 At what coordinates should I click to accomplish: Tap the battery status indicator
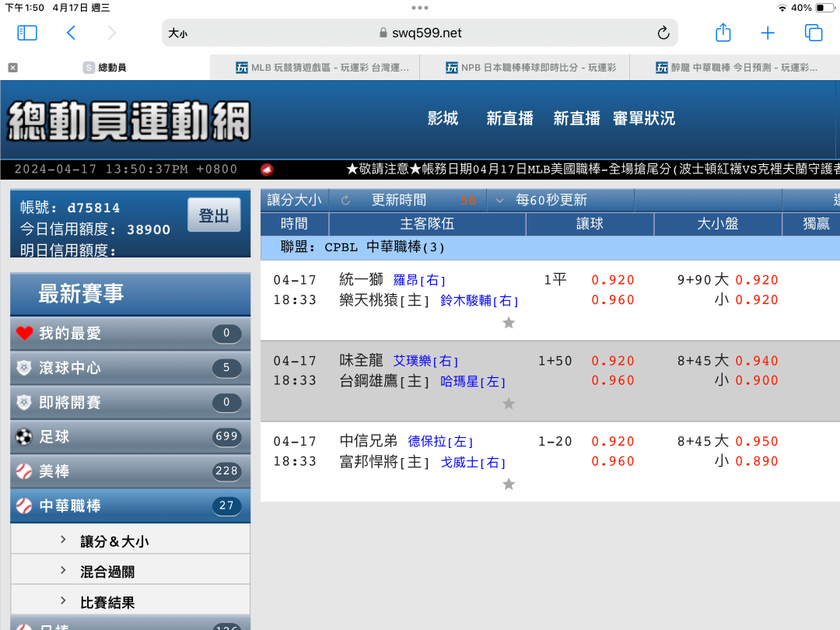click(824, 8)
